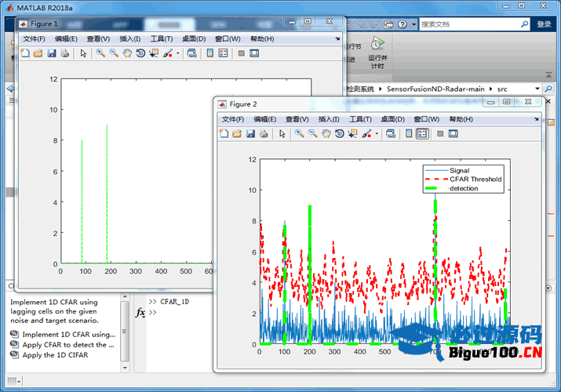Open 帮助(H) menu in Figure 2
Viewport: 561px width, 392px height.
461,119
